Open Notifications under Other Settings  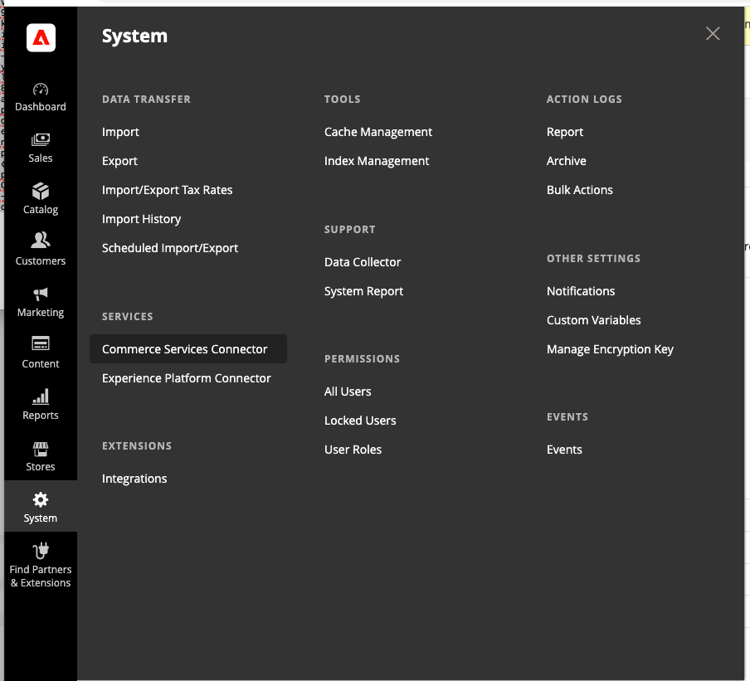[x=581, y=291]
